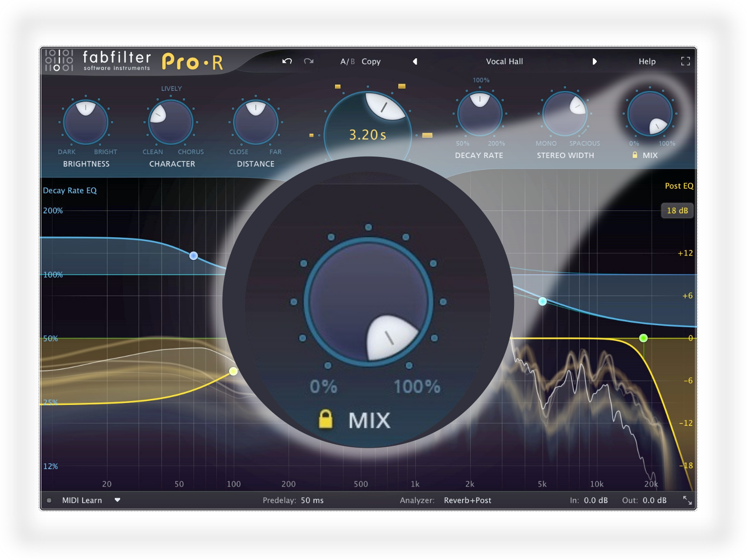Open the MIDI Learn dropdown arrow
The image size is (747, 560).
[117, 500]
